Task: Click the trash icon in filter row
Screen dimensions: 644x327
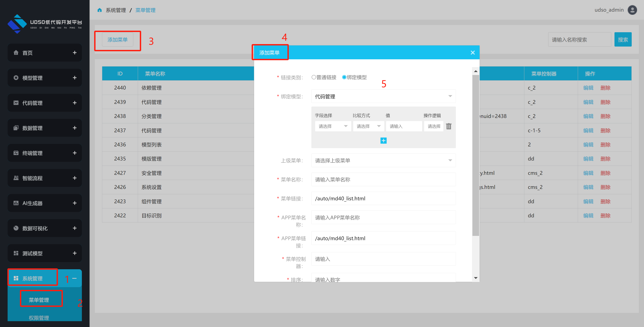Action: pos(448,126)
